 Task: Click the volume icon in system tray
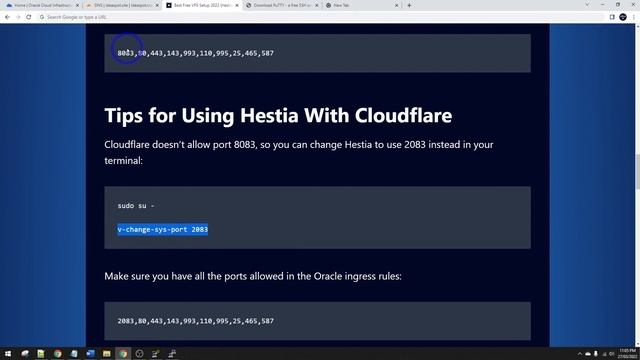611,354
